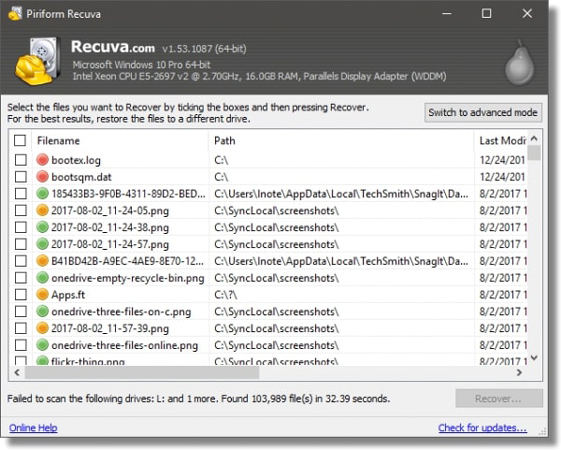
Task: Click the red status dot beside bootex.log
Action: point(42,160)
